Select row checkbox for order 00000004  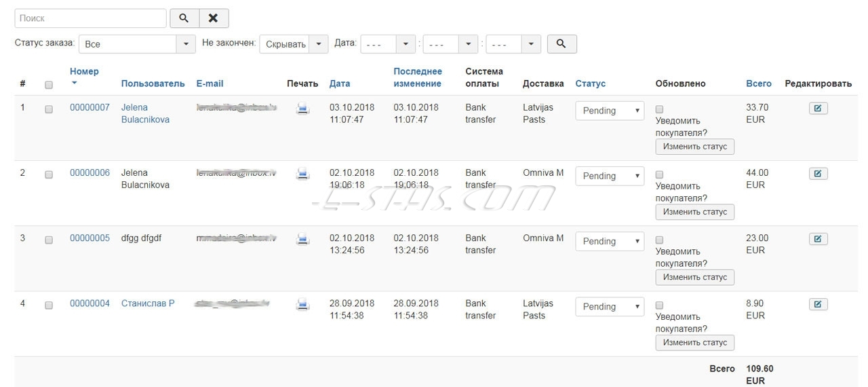click(x=49, y=305)
